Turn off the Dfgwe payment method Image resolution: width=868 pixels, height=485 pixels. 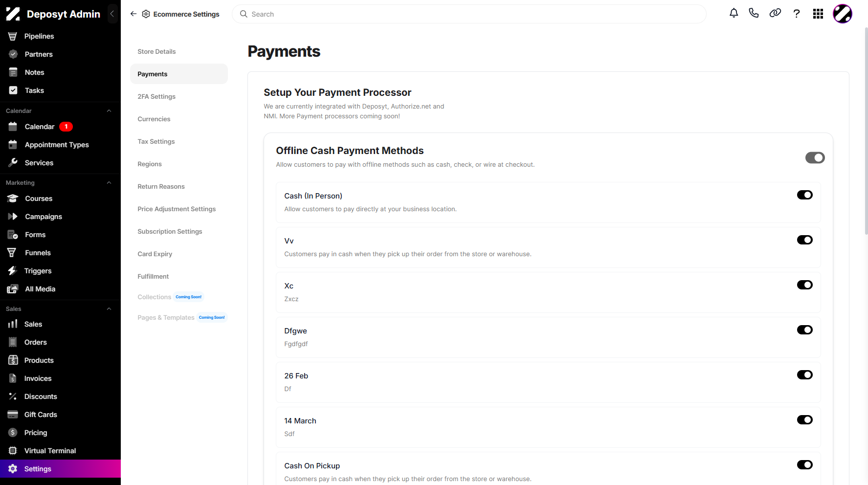tap(805, 330)
